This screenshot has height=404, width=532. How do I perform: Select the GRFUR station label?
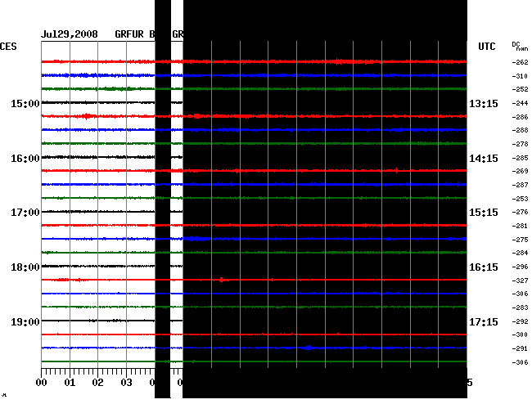(x=129, y=34)
